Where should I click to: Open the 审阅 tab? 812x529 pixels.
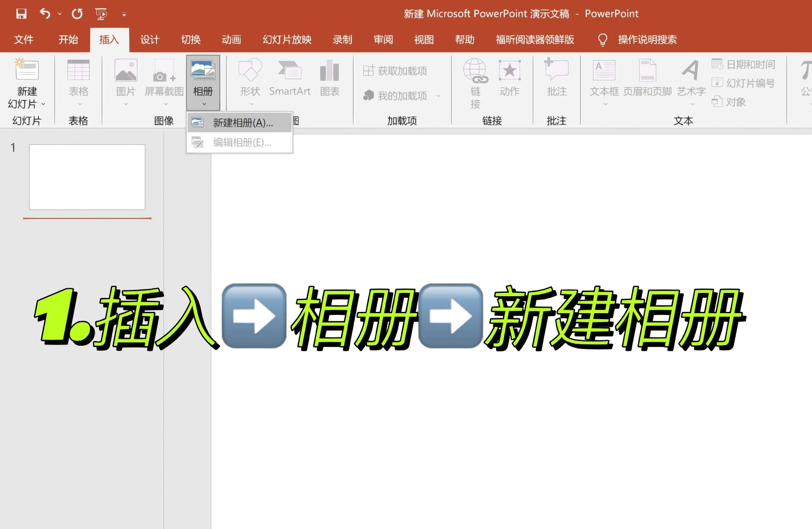tap(383, 39)
